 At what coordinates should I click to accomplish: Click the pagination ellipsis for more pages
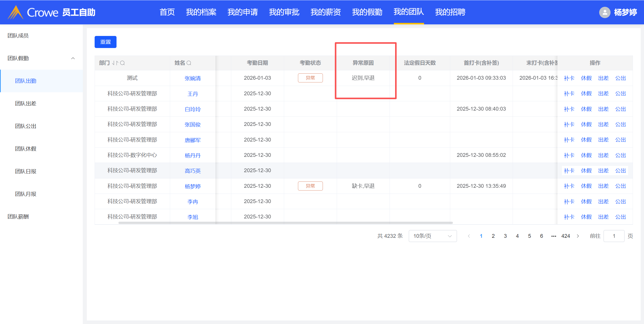click(x=553, y=236)
